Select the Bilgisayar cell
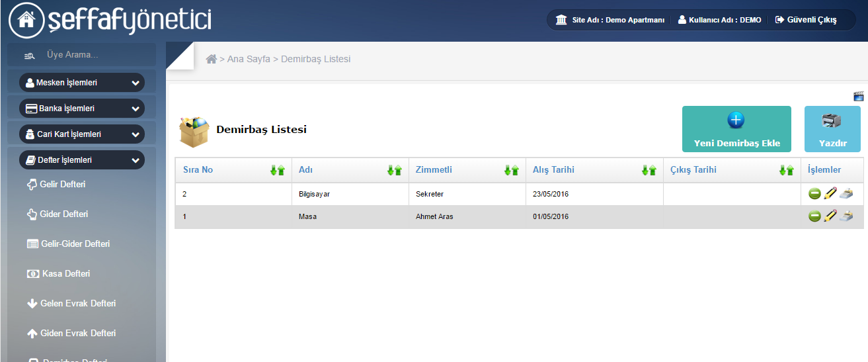 (350, 194)
